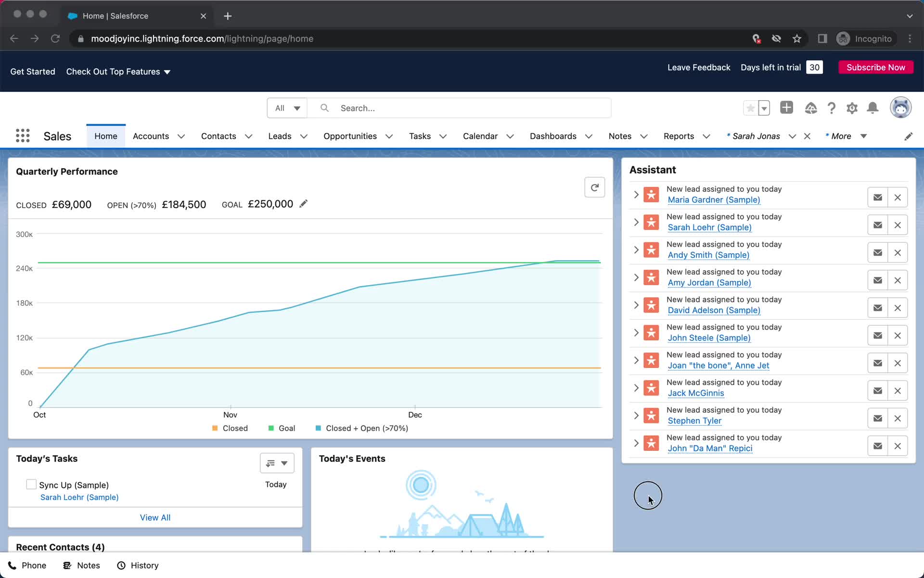924x578 pixels.
Task: Open the search scope All dropdown
Action: click(287, 108)
